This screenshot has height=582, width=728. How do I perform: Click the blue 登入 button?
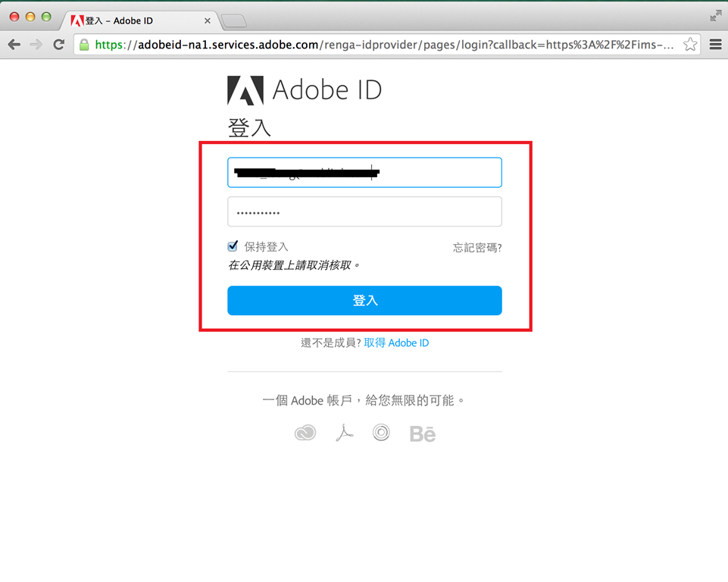coord(364,301)
